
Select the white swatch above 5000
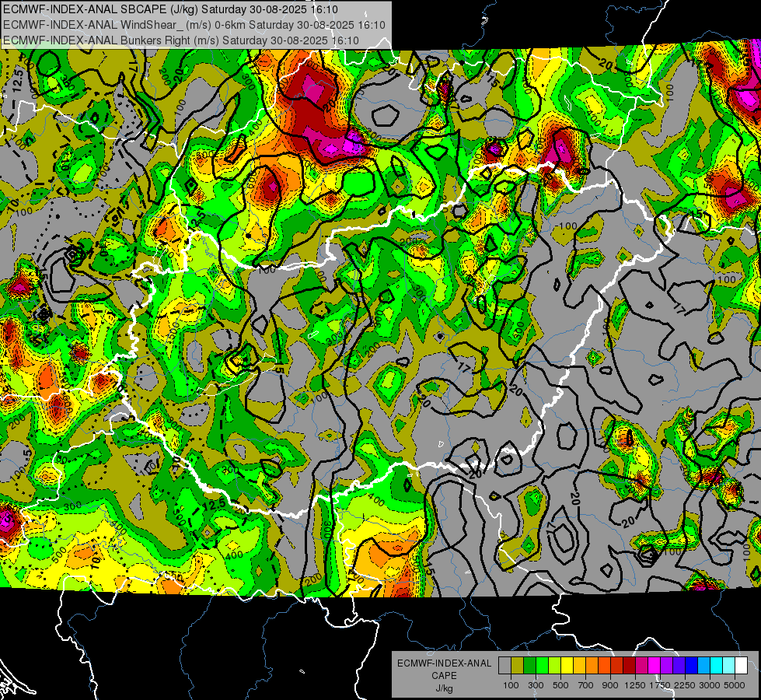click(x=741, y=665)
